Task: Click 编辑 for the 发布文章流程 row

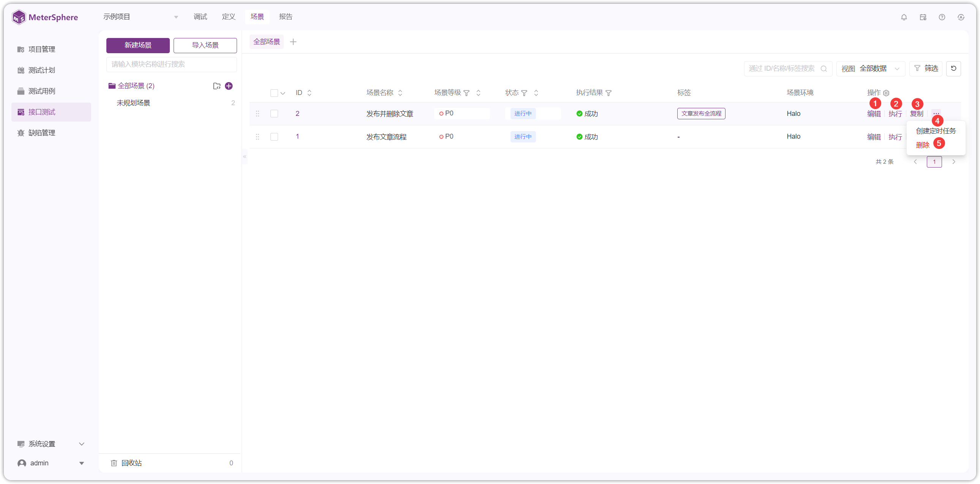Action: (874, 137)
